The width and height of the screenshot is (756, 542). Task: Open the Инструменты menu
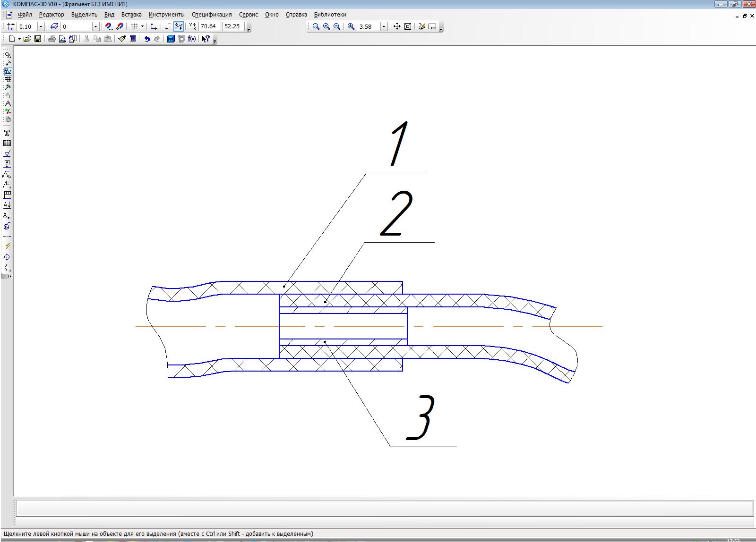166,15
